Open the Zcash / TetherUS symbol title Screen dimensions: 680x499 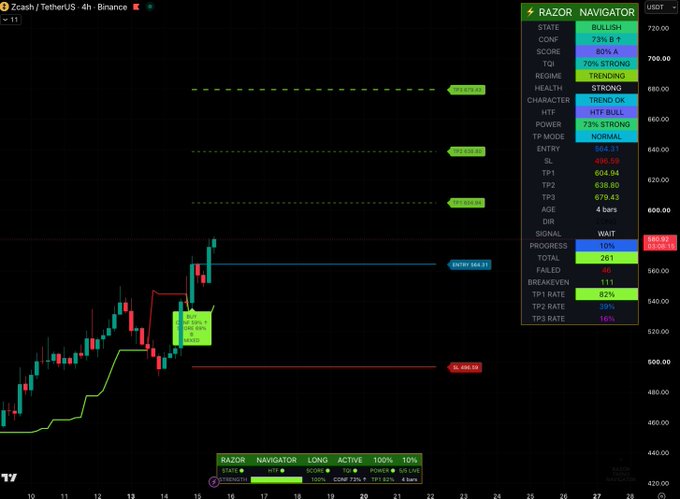coord(69,7)
